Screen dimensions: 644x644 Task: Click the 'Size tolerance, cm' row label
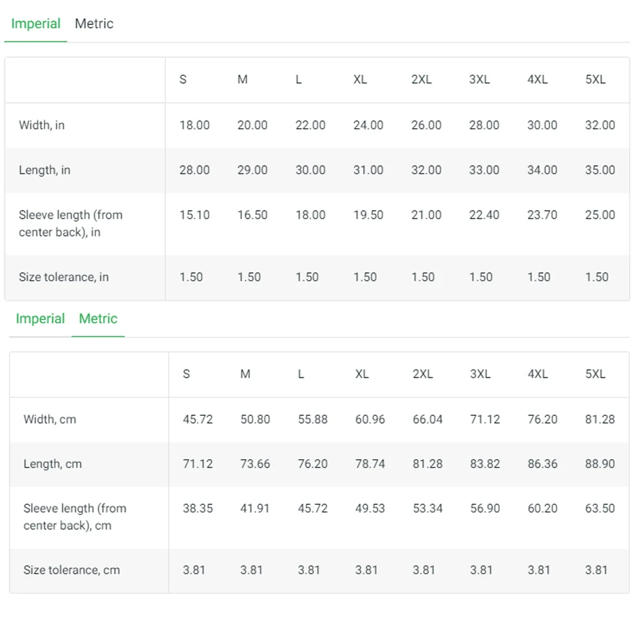[71, 570]
